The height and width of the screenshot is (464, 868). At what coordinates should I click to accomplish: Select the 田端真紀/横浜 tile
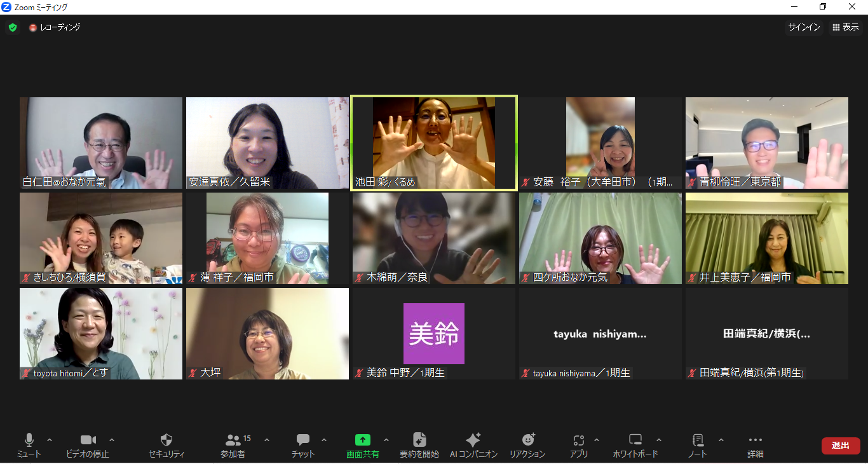[767, 334]
